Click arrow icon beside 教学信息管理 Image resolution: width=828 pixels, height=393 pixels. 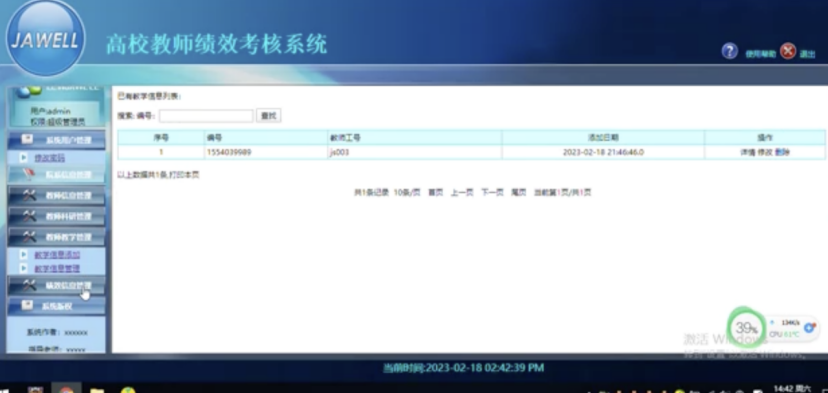[x=24, y=268]
